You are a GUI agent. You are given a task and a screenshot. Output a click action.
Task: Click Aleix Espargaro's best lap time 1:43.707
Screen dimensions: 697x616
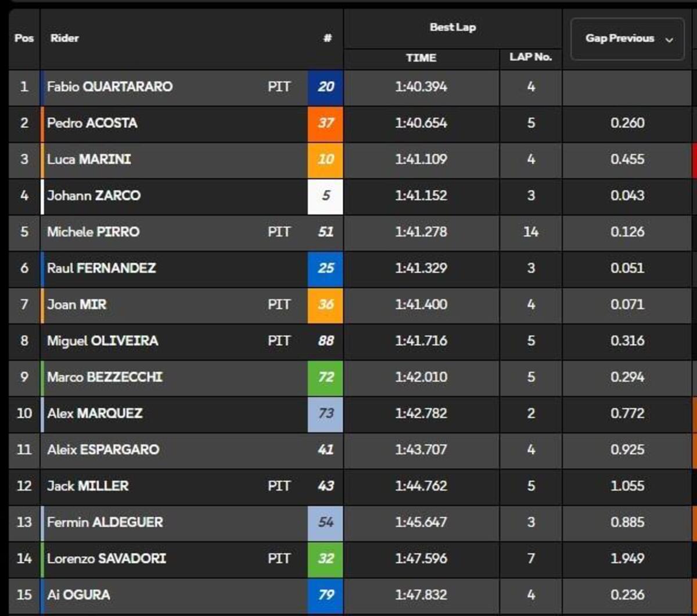click(421, 450)
